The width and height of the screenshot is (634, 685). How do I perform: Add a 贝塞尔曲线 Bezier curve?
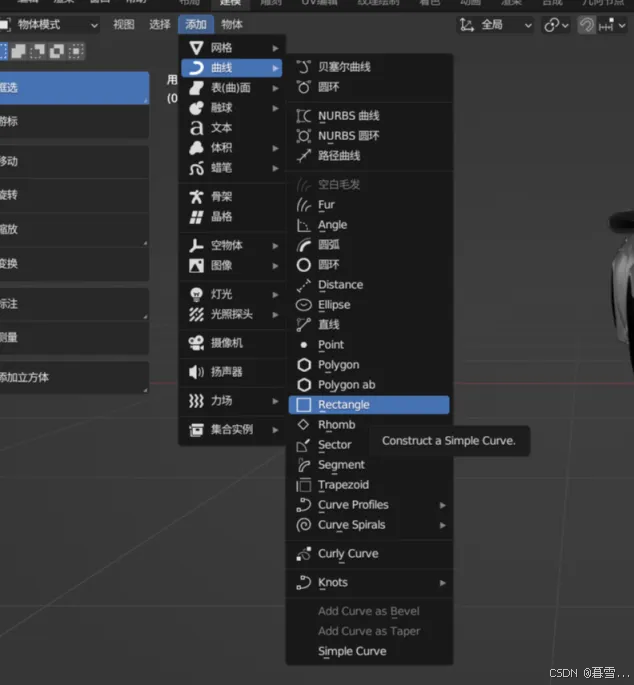click(369, 67)
